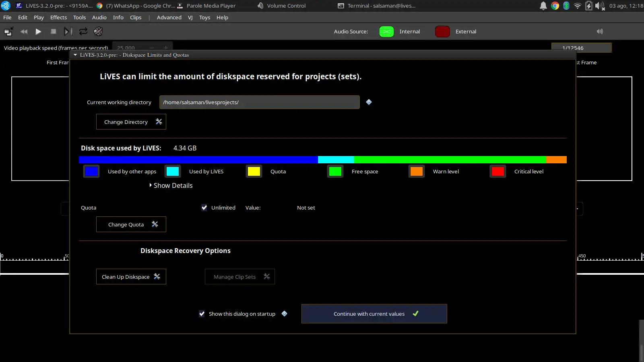Click the dialog title bar menu arrow

pyautogui.click(x=75, y=55)
